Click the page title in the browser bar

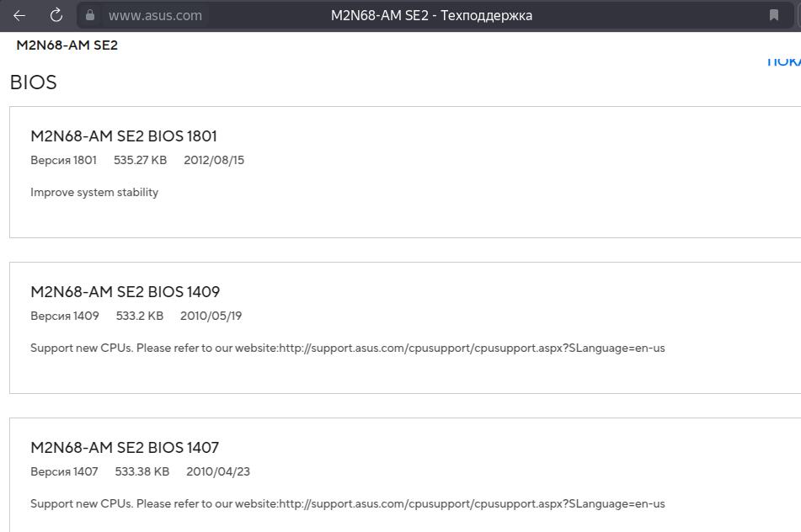(431, 15)
